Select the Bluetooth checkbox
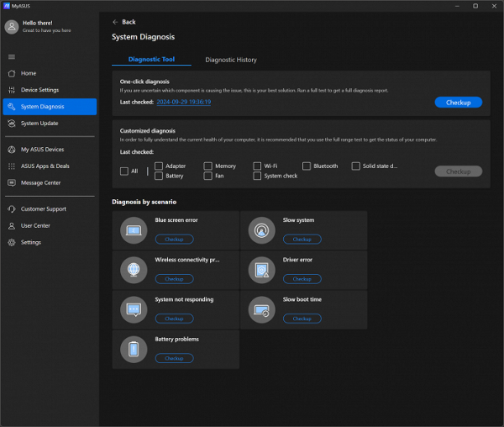Screen dimensions: 504x427 coord(307,166)
